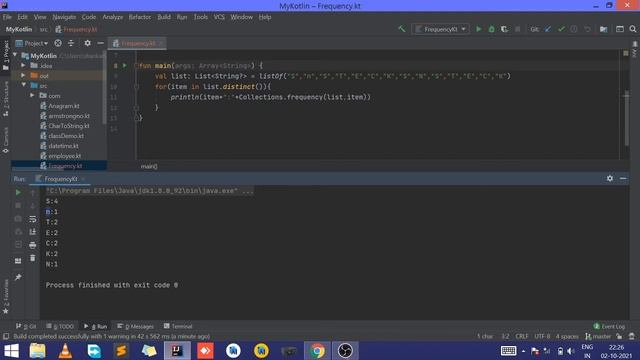Open the VCS menu
Image resolution: width=640 pixels, height=360 pixels.
point(219,17)
